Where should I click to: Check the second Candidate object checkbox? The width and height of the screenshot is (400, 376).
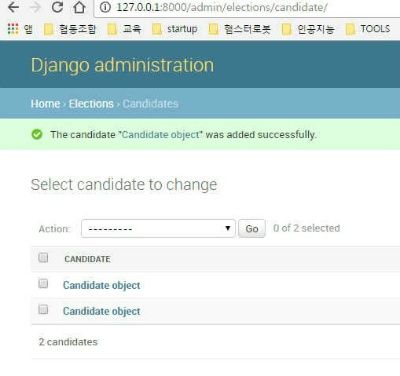click(43, 309)
